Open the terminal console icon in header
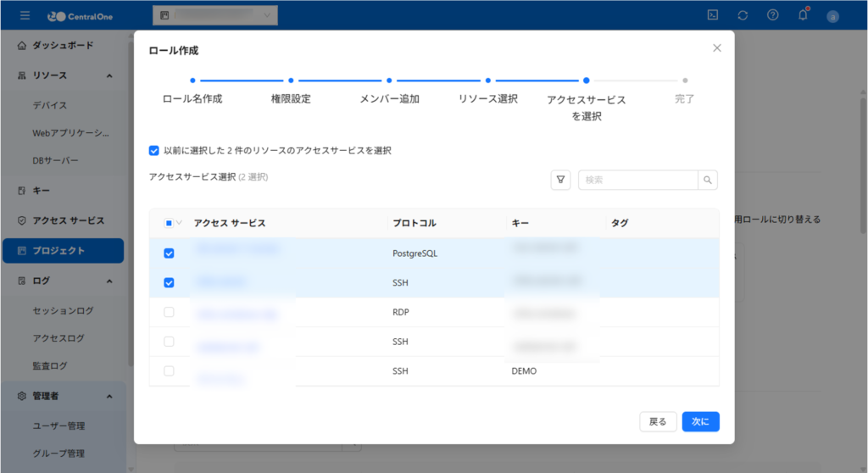 click(713, 15)
